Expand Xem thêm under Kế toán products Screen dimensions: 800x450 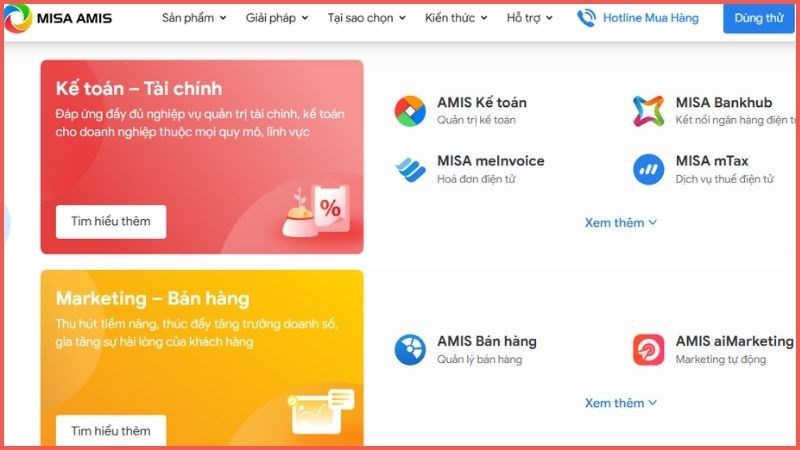click(620, 223)
